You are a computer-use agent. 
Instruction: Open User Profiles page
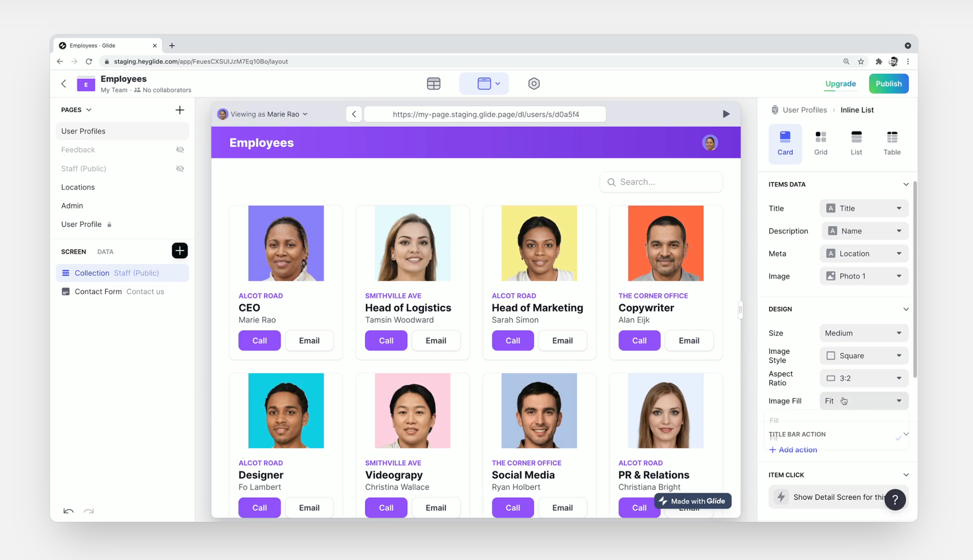(x=82, y=131)
